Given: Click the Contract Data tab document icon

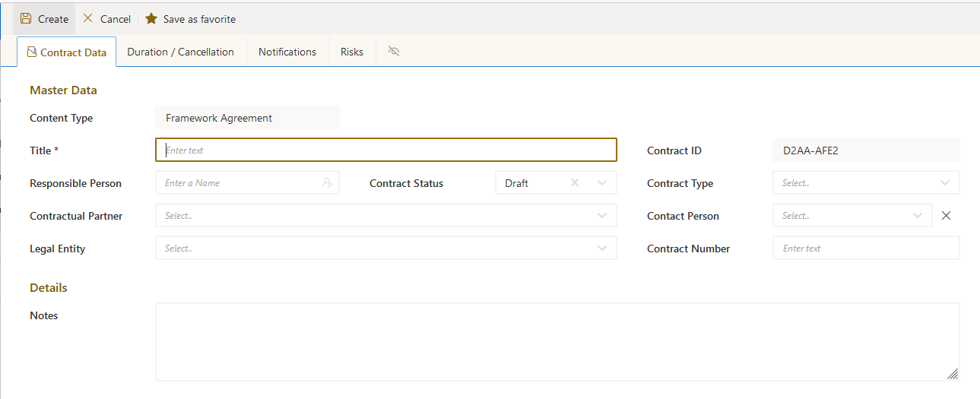Looking at the screenshot, I should coord(32,52).
